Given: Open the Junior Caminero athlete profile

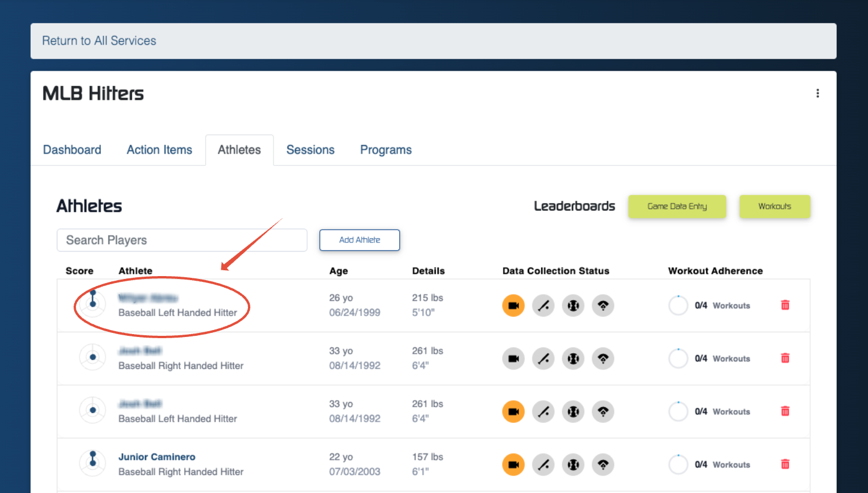Looking at the screenshot, I should (157, 457).
